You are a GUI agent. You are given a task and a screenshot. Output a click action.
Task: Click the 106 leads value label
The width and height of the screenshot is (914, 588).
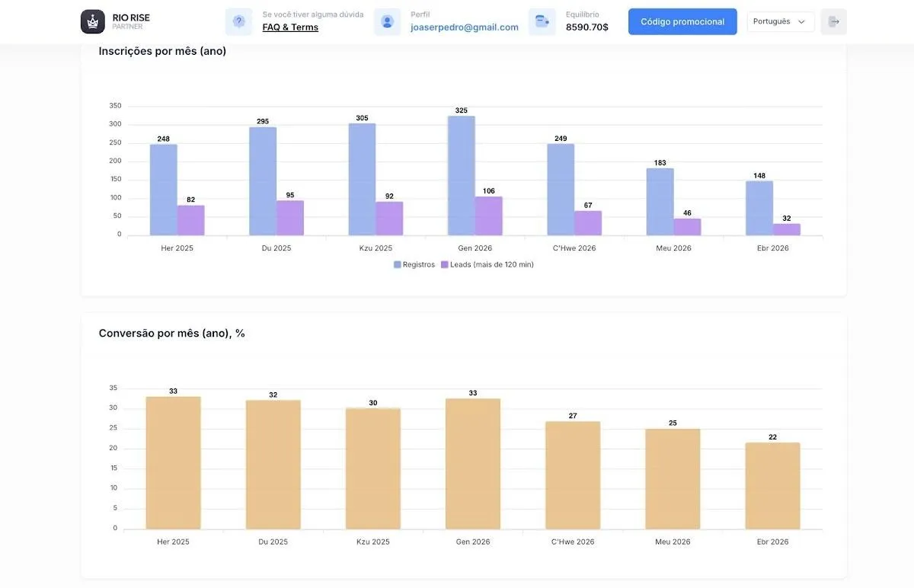[489, 191]
